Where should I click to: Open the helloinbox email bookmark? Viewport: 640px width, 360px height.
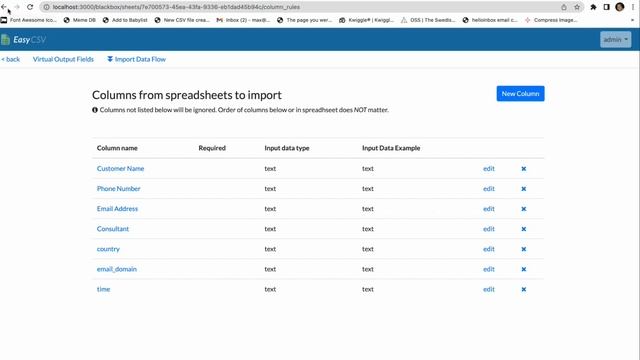pos(490,20)
